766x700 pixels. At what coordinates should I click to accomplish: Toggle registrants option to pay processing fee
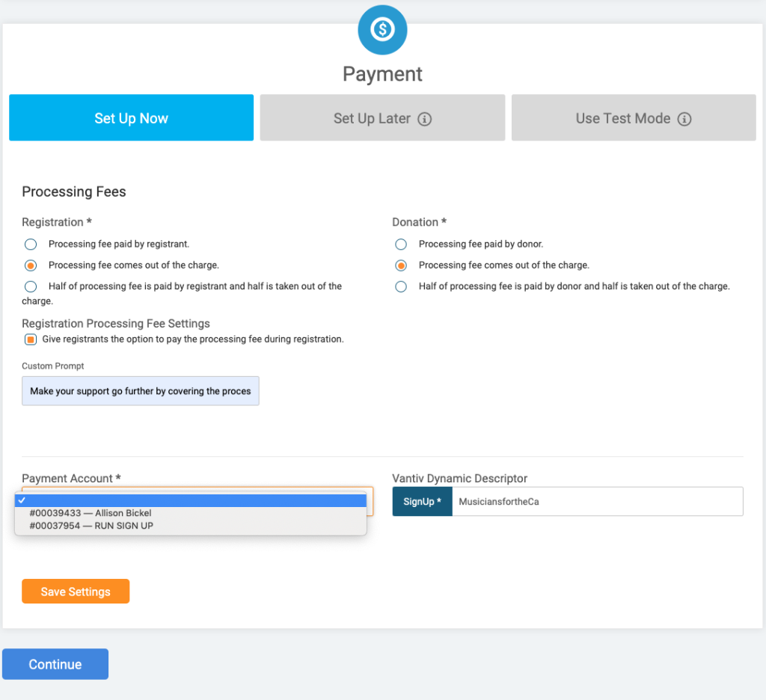(x=31, y=340)
